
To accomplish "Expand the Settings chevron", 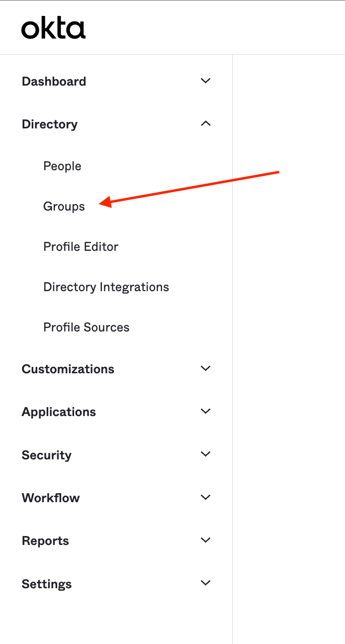I will pos(205,583).
